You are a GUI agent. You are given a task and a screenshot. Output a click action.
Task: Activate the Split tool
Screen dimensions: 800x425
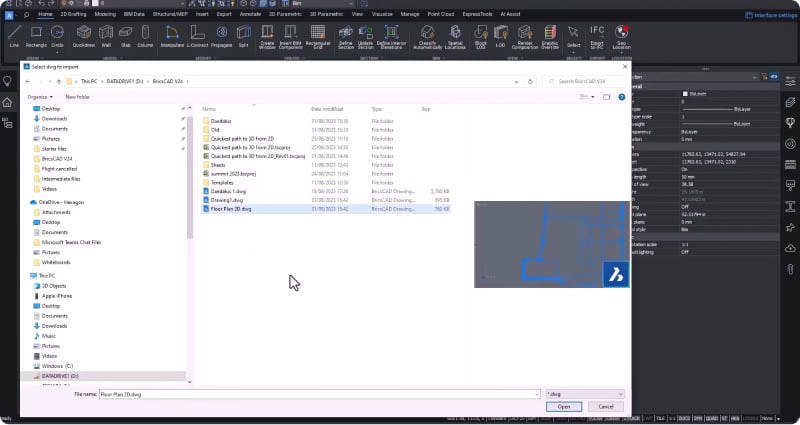point(243,36)
